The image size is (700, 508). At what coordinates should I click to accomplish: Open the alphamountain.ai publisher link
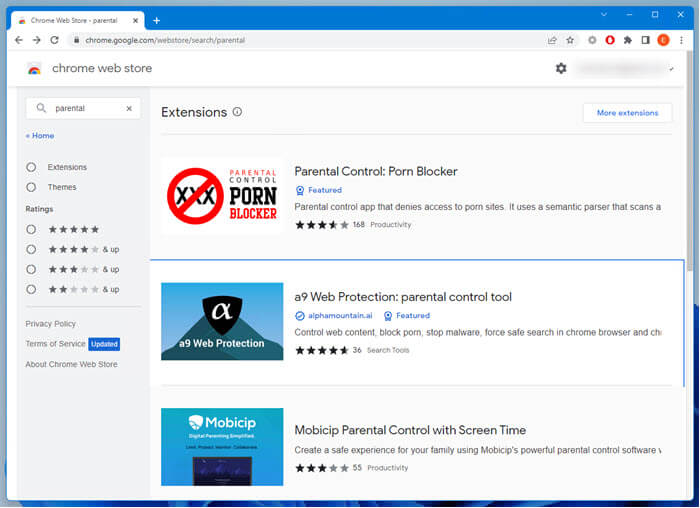(340, 316)
